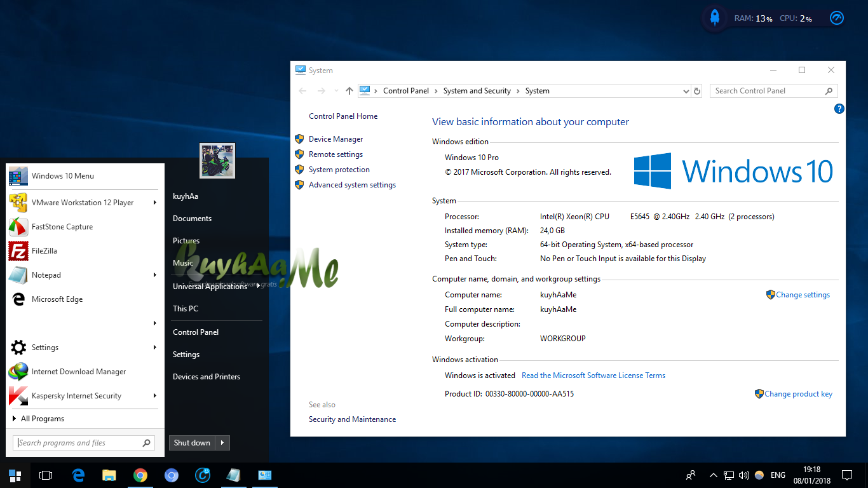Open the Silverlight-like notepad taskbar icon

coord(233,475)
